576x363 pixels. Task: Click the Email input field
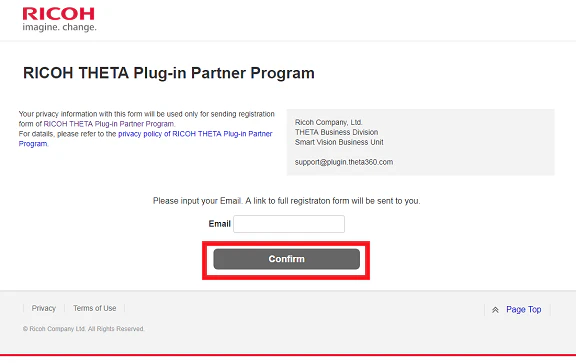tap(289, 224)
